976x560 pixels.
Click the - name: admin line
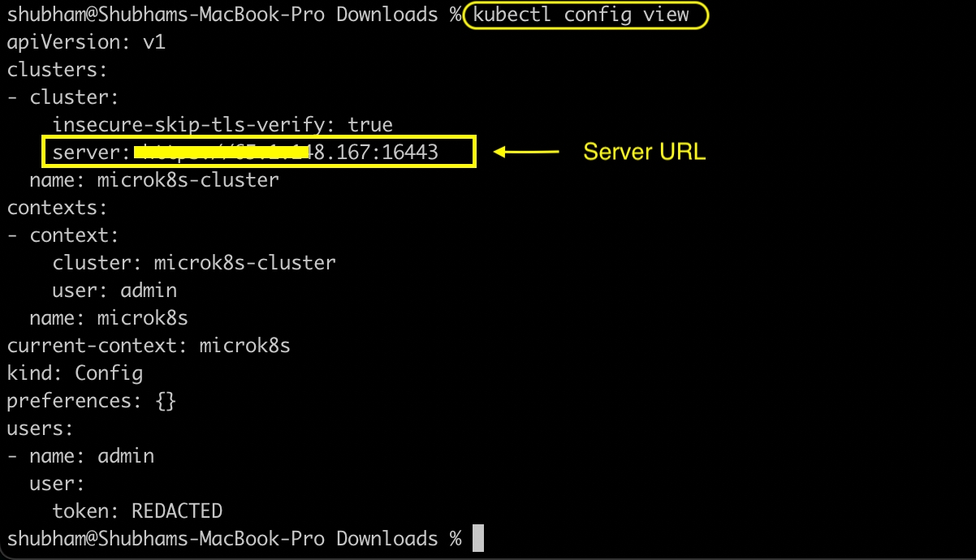pyautogui.click(x=80, y=456)
